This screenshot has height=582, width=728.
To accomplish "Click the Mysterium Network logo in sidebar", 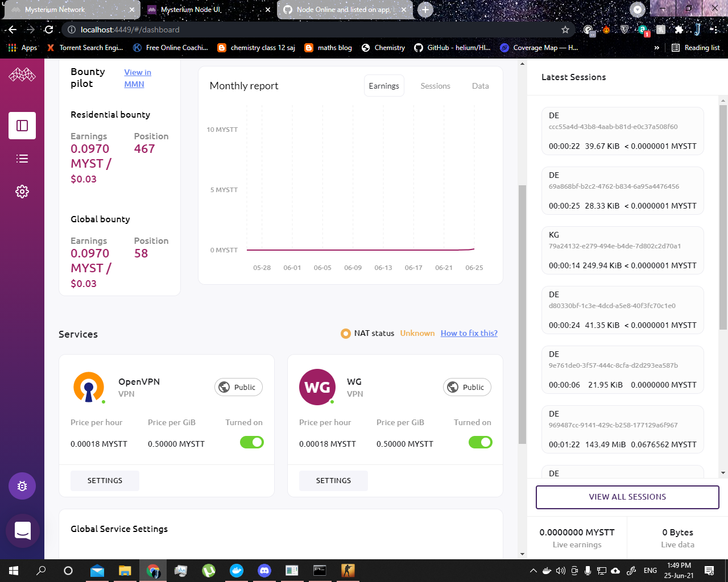I will (x=22, y=74).
